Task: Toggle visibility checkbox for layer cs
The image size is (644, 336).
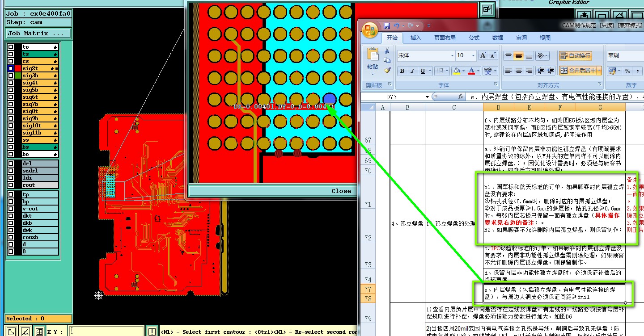Action: point(10,61)
